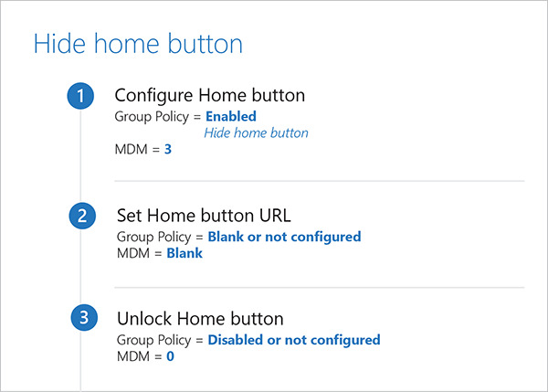Viewport: 548px width, 392px height.
Task: Click Group Policy label under step 1
Action: pyautogui.click(x=153, y=116)
